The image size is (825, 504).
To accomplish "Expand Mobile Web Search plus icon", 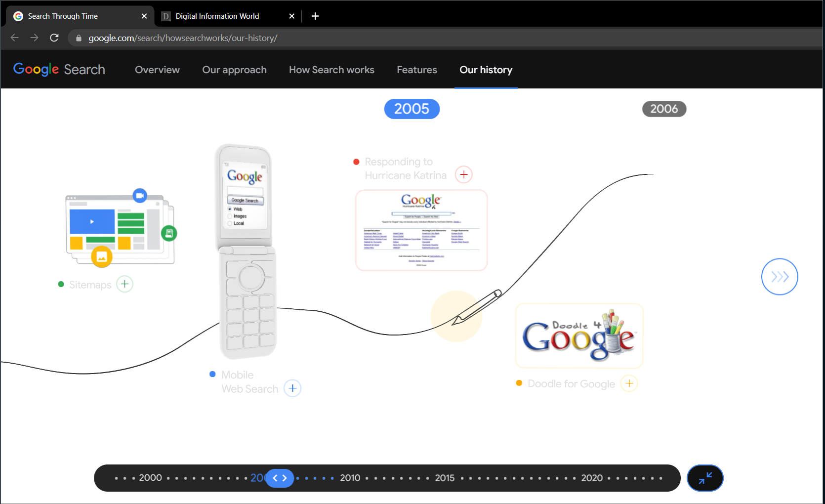I will point(292,388).
